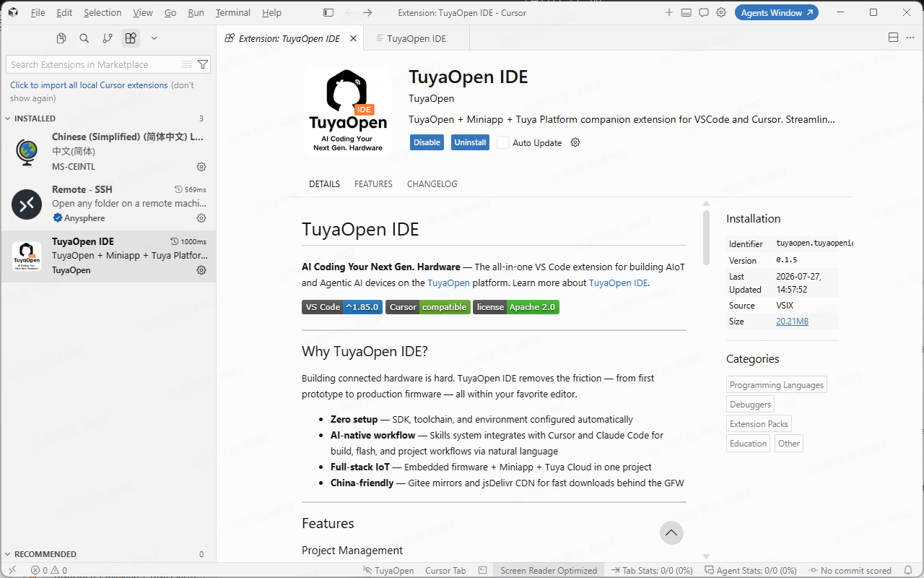Open the Help menu
924x578 pixels.
coord(271,12)
